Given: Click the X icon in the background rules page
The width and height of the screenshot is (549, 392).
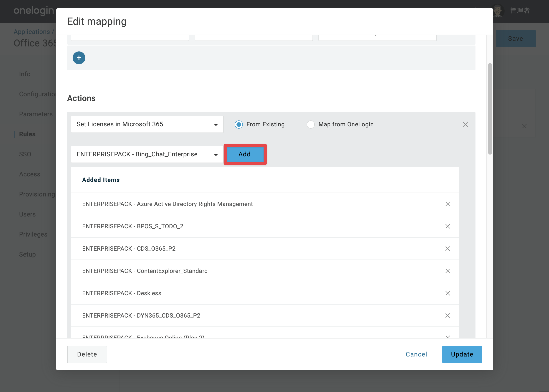Looking at the screenshot, I should pyautogui.click(x=524, y=126).
